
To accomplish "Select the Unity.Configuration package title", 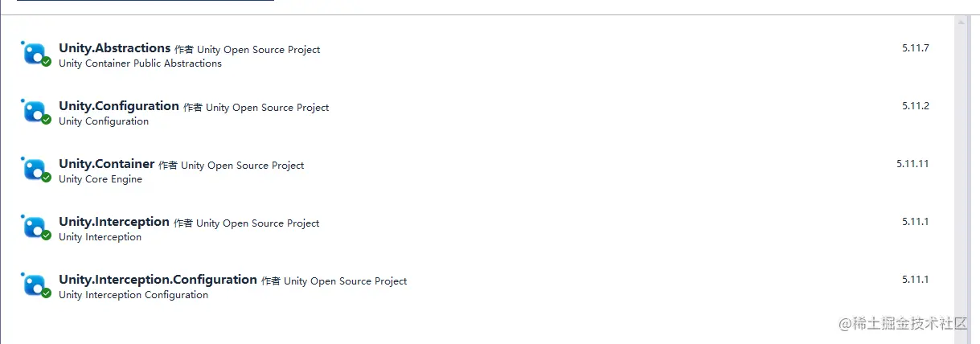I will point(119,106).
